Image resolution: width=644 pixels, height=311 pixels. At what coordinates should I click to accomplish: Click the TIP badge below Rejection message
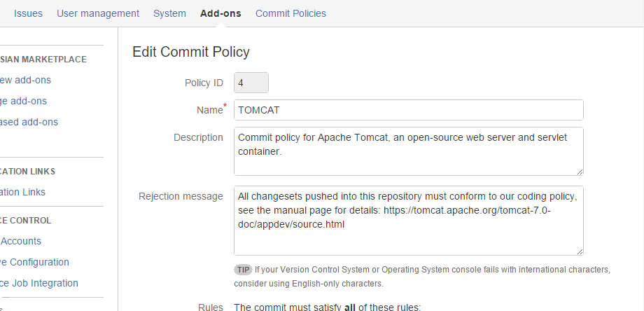pyautogui.click(x=243, y=269)
